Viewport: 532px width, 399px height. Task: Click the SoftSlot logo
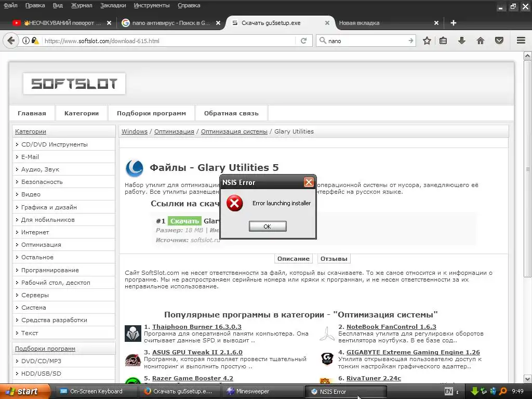[74, 84]
